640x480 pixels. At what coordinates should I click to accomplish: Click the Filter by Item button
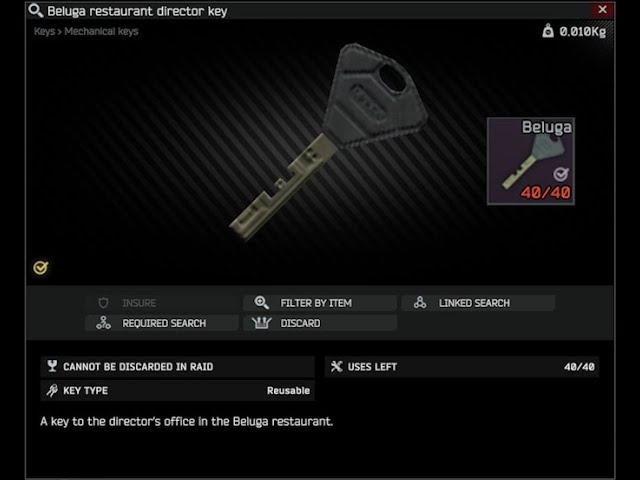pos(320,303)
